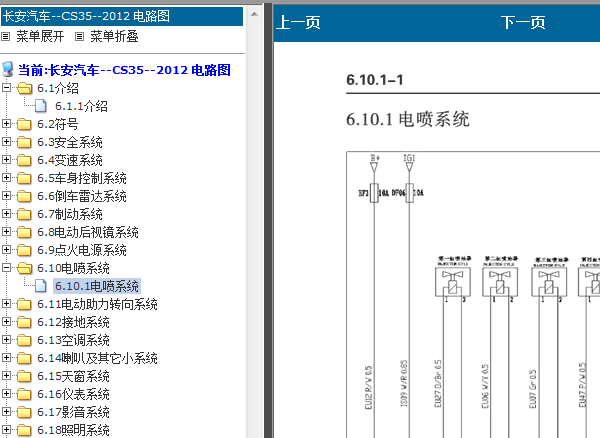Viewport: 600px width, 438px height.
Task: Expand the 6.15天窗系统 tree node
Action: click(x=6, y=375)
